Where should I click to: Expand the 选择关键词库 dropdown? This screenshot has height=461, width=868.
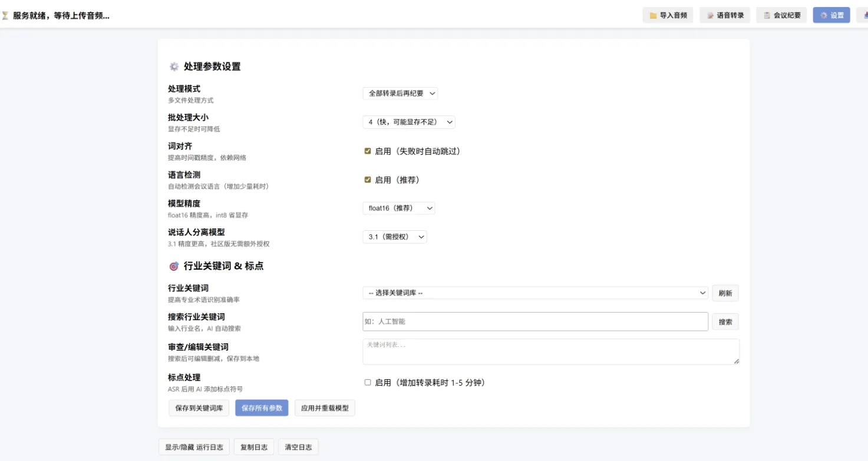pyautogui.click(x=536, y=293)
